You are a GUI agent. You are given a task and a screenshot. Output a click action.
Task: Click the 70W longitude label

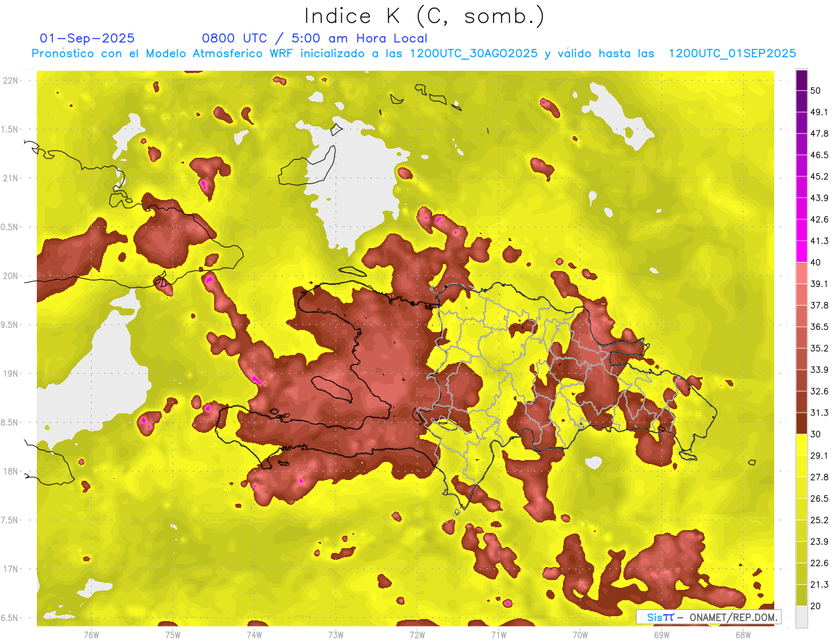[580, 634]
